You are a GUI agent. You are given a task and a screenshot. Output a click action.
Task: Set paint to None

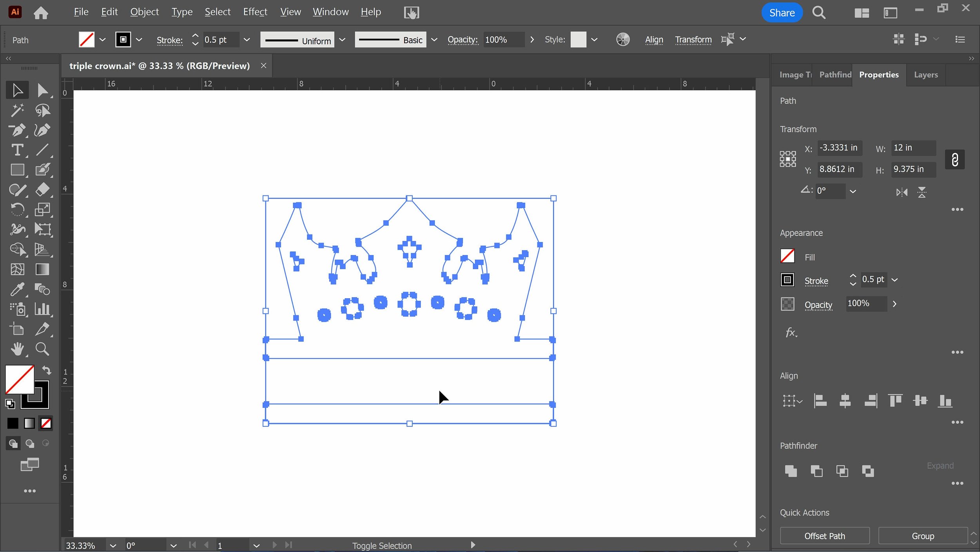pos(46,423)
